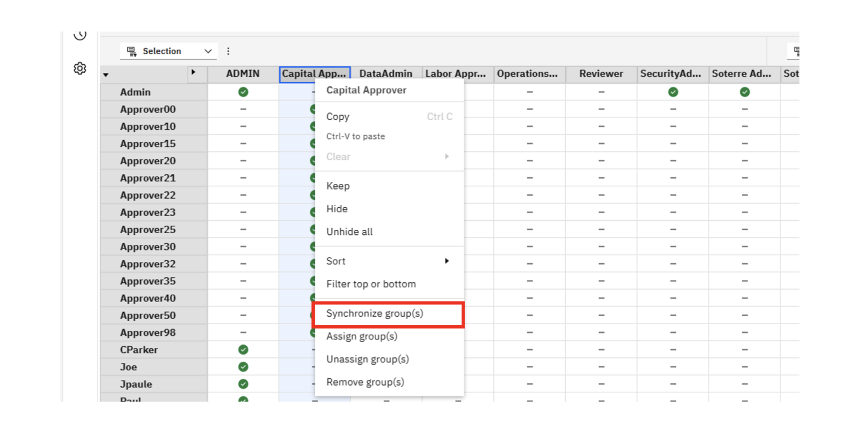The height and width of the screenshot is (433, 868).
Task: Toggle CParker's ADMIN checkmark
Action: pos(243,350)
